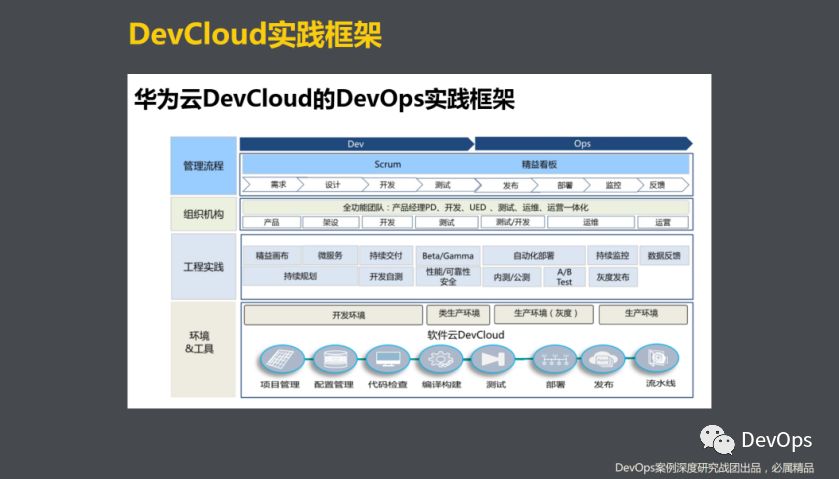Select the 内测/公测 practice cell
This screenshot has width=839, height=479.
[x=512, y=277]
